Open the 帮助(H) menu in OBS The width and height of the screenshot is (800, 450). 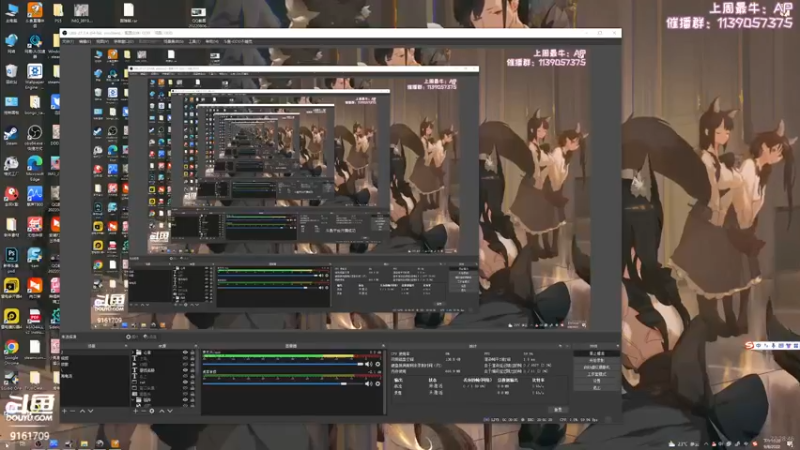(x=212, y=41)
